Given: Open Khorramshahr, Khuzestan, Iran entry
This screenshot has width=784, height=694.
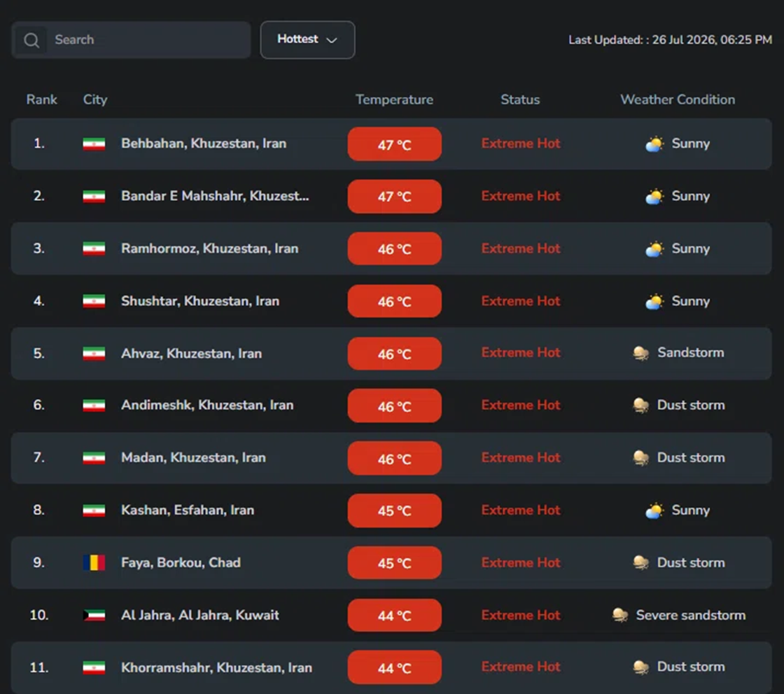Looking at the screenshot, I should (x=216, y=667).
